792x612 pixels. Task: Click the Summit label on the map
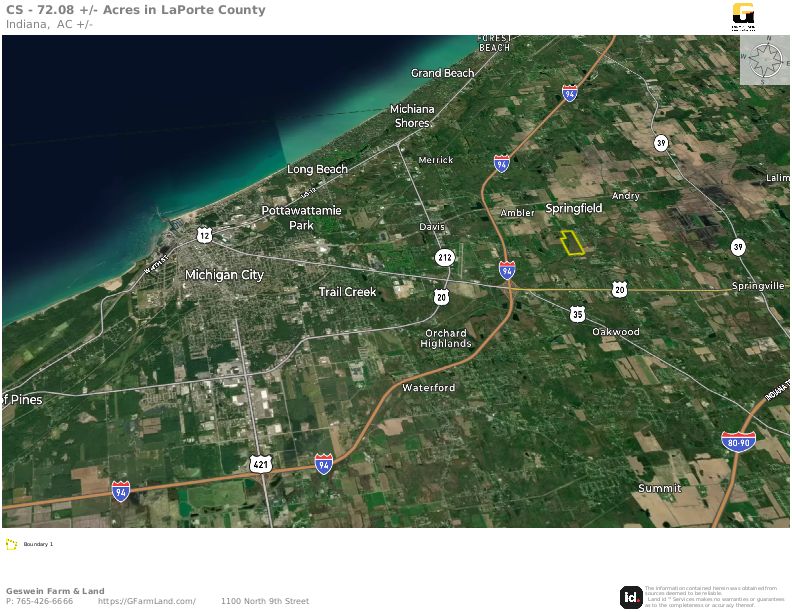pyautogui.click(x=659, y=488)
